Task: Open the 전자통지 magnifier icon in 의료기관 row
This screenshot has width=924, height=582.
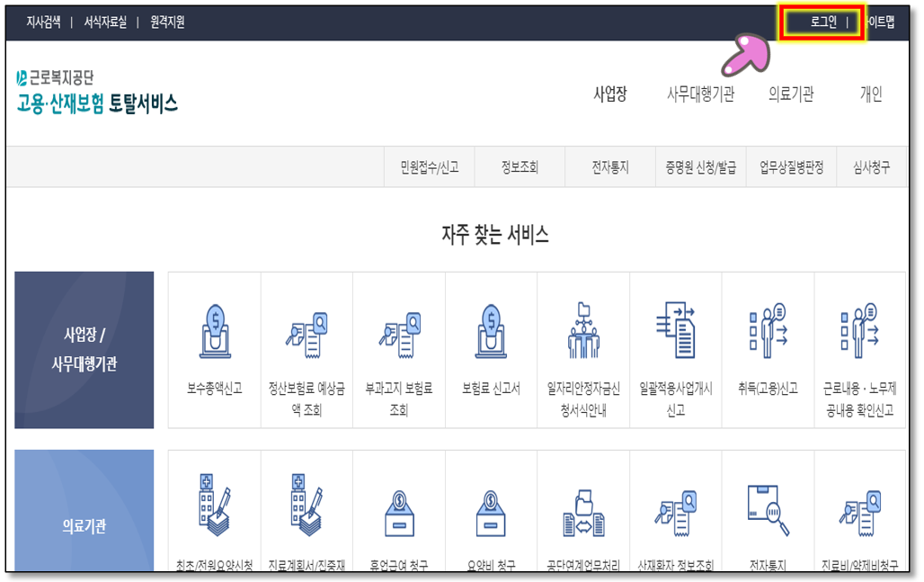Action: [767, 509]
